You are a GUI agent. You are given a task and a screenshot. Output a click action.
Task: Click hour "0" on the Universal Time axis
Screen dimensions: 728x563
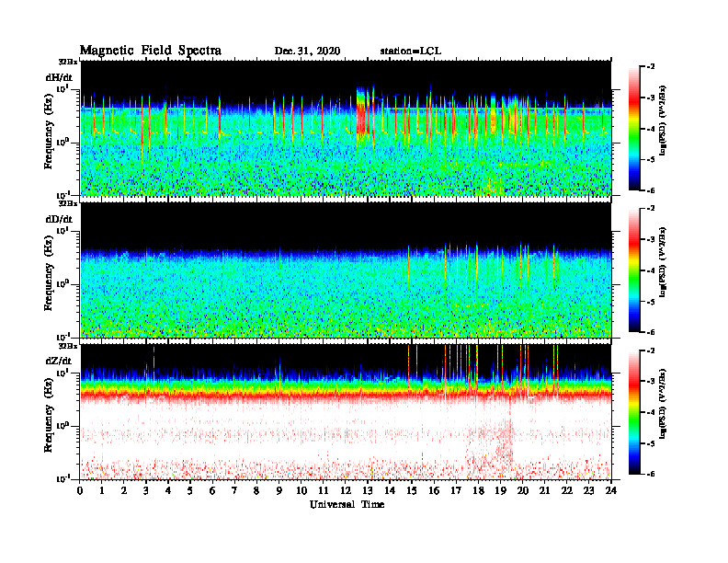[80, 490]
